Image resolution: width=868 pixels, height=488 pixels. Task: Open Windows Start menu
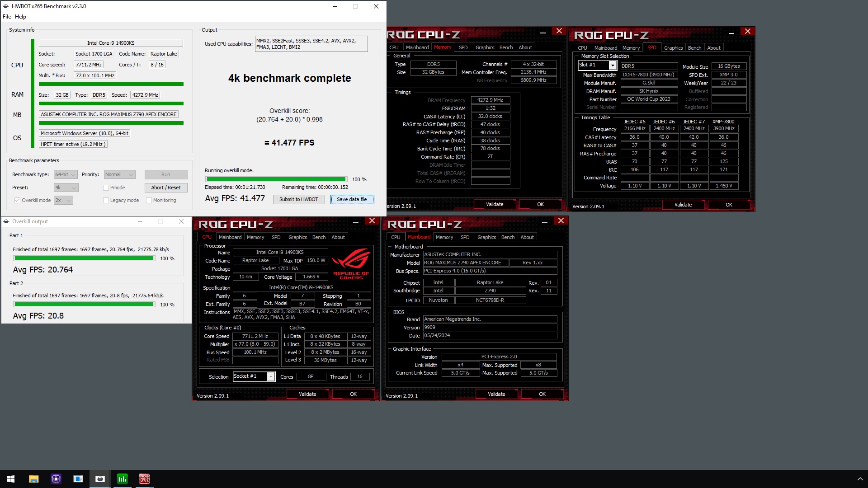11,479
